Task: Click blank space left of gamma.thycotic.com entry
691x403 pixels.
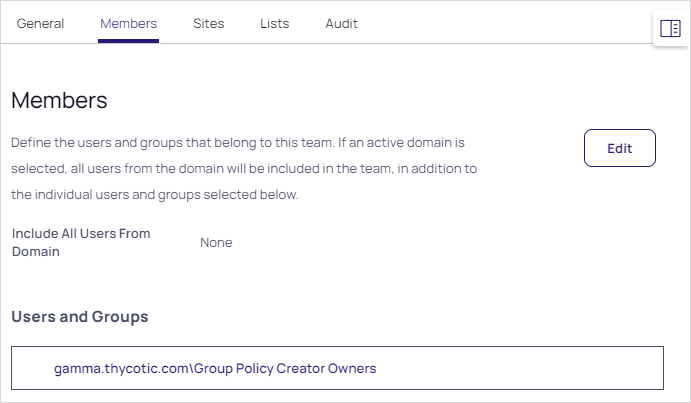Action: pyautogui.click(x=32, y=368)
